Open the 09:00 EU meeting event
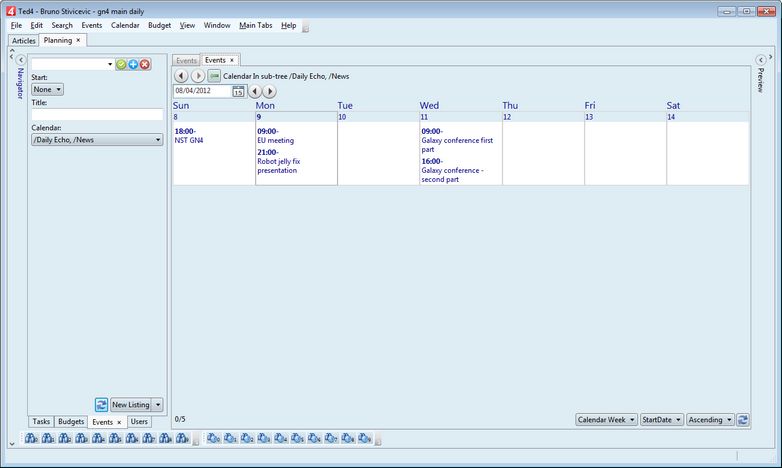The width and height of the screenshot is (782, 468). pos(276,136)
